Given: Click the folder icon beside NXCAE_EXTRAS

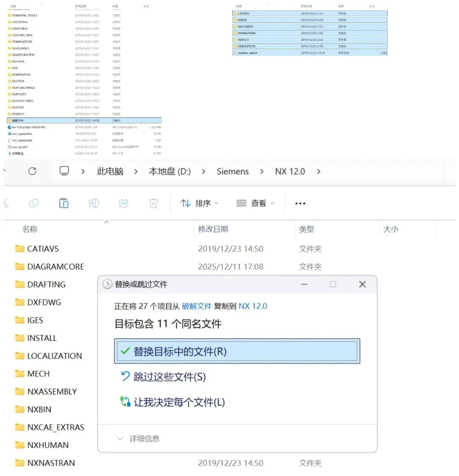Looking at the screenshot, I should (x=20, y=427).
